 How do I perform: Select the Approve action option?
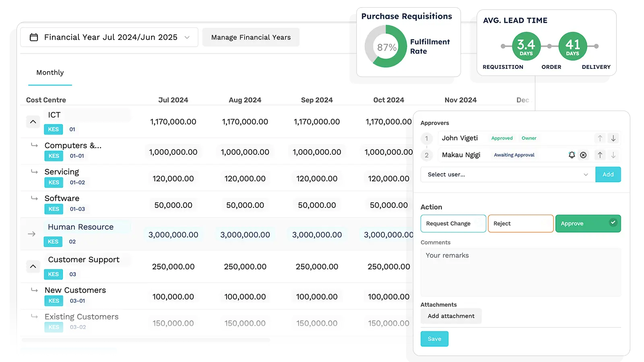[588, 224]
